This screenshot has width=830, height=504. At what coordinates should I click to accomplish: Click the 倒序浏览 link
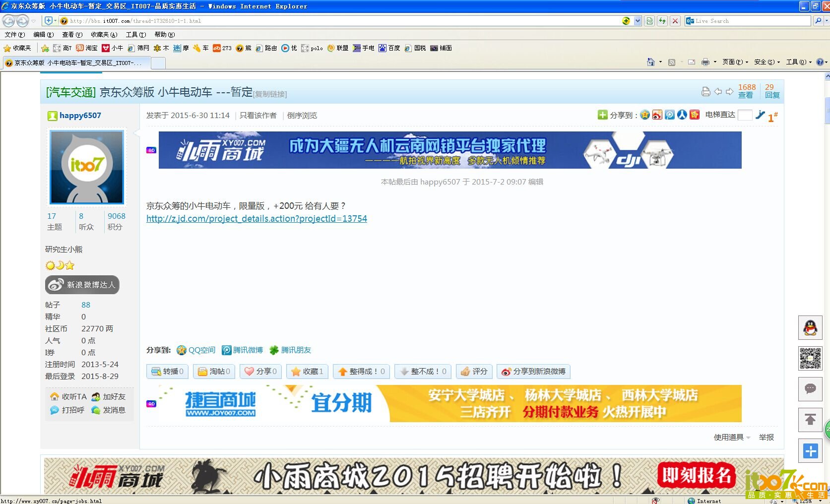coord(302,115)
